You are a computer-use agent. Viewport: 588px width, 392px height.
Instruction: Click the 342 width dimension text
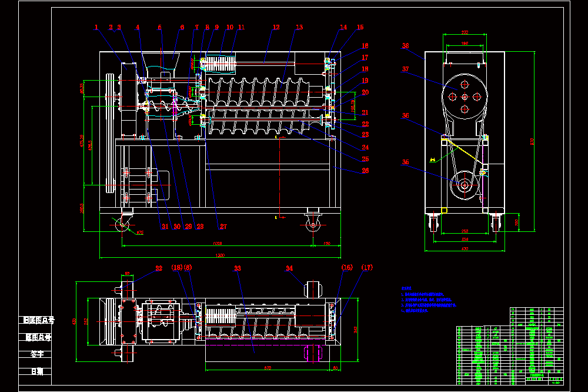(355, 330)
